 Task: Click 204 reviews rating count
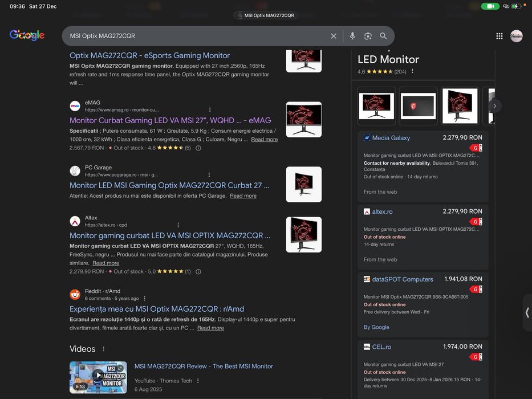400,72
